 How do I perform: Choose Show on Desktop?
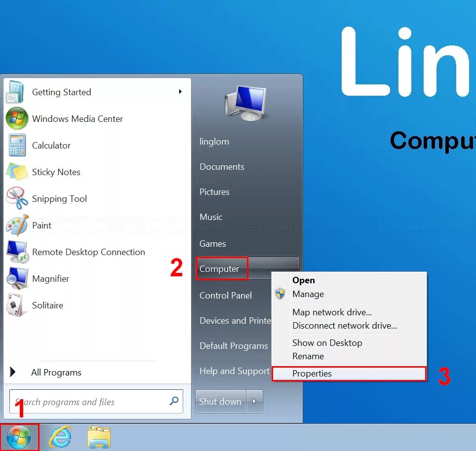tap(327, 343)
